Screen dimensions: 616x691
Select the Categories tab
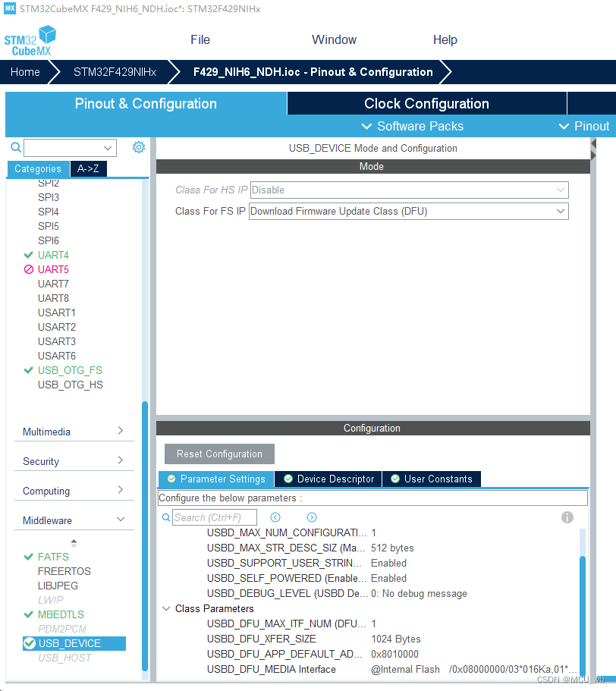38,168
